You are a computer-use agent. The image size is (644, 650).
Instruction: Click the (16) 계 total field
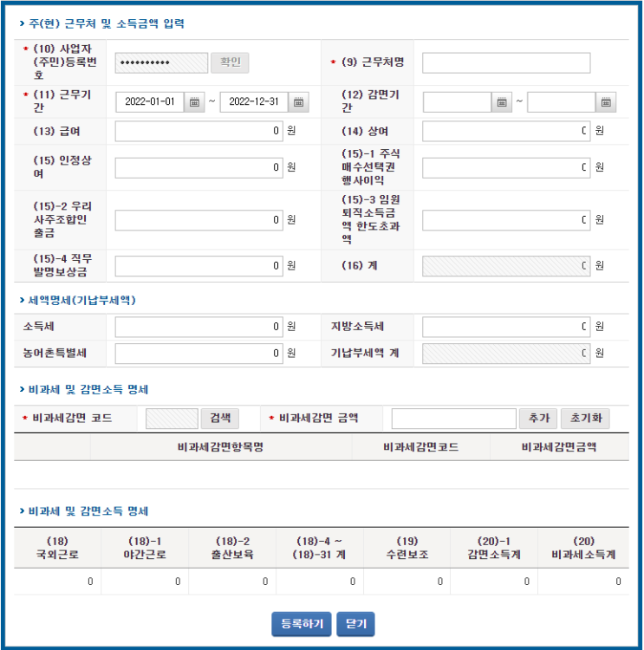(506, 266)
